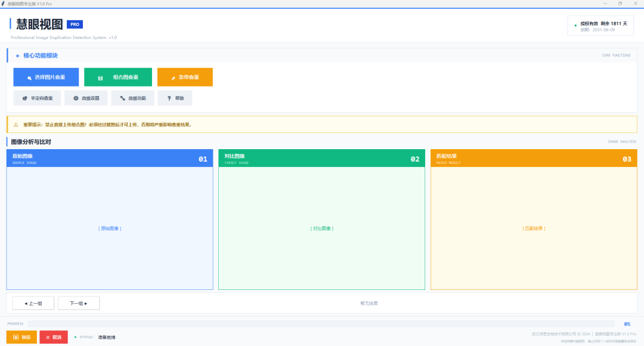
Task: Click the blue PRO badge
Action: click(75, 24)
